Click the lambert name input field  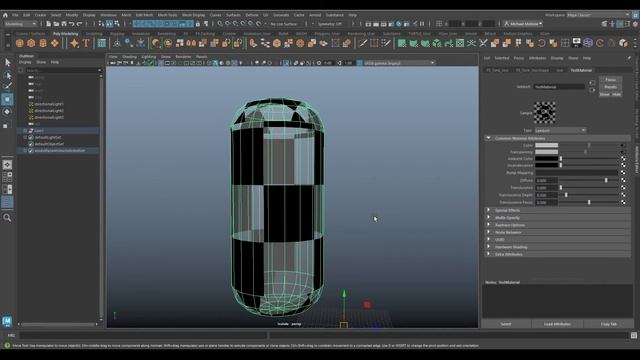(559, 87)
